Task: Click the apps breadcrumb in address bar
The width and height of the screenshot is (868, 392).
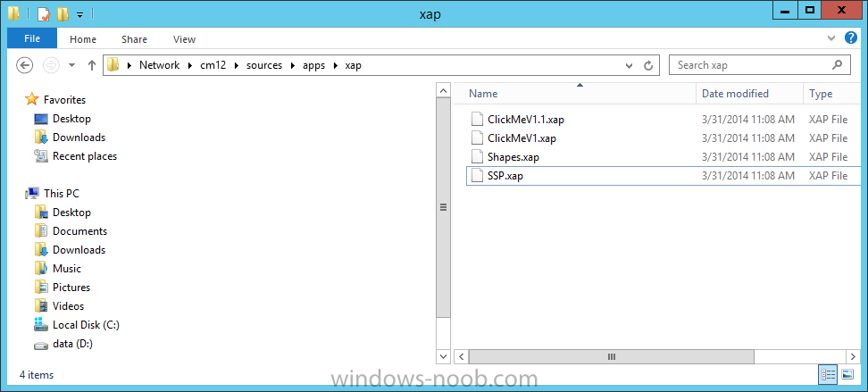Action: pyautogui.click(x=313, y=65)
